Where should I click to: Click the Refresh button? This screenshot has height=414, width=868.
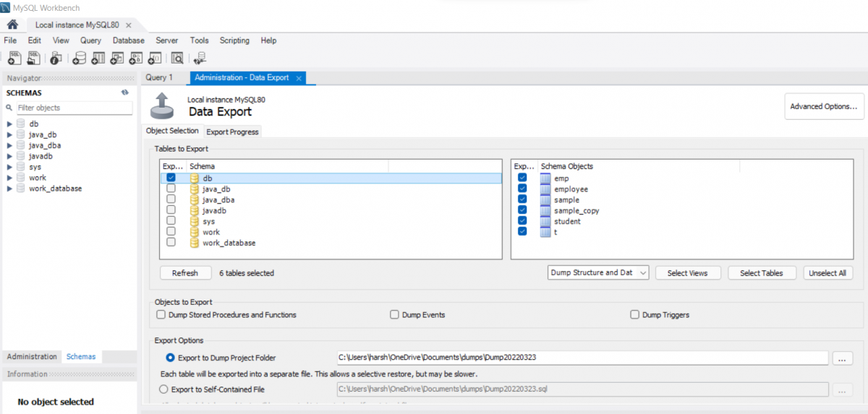tap(185, 273)
